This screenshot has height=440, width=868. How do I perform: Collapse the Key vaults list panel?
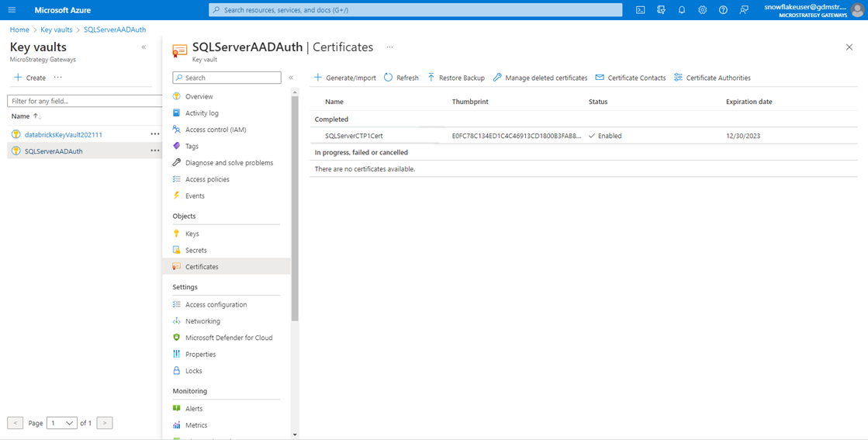pyautogui.click(x=144, y=47)
